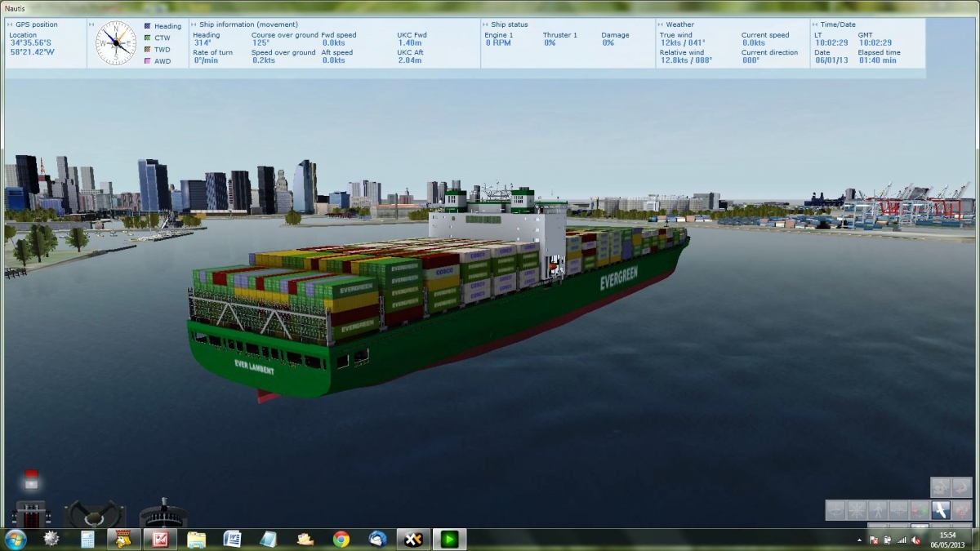Click the Engine 1 value 0 RPM

[x=499, y=43]
